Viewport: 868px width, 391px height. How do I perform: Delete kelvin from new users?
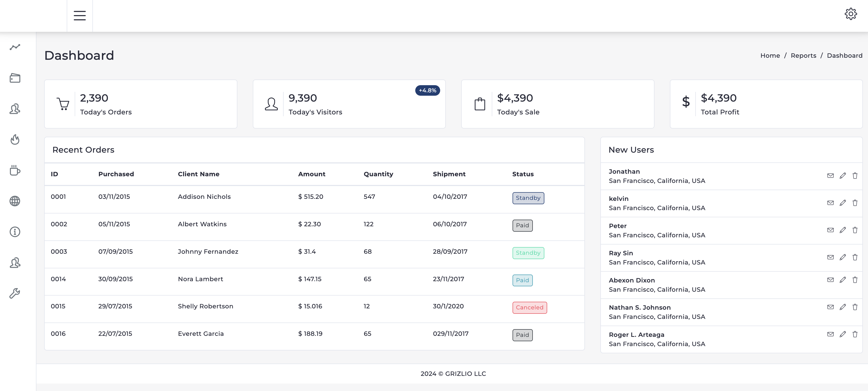click(x=855, y=203)
